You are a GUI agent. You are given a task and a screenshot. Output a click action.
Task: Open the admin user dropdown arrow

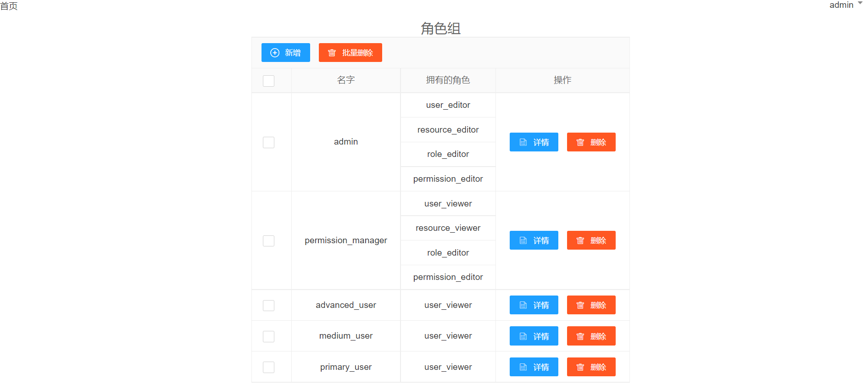(860, 3)
